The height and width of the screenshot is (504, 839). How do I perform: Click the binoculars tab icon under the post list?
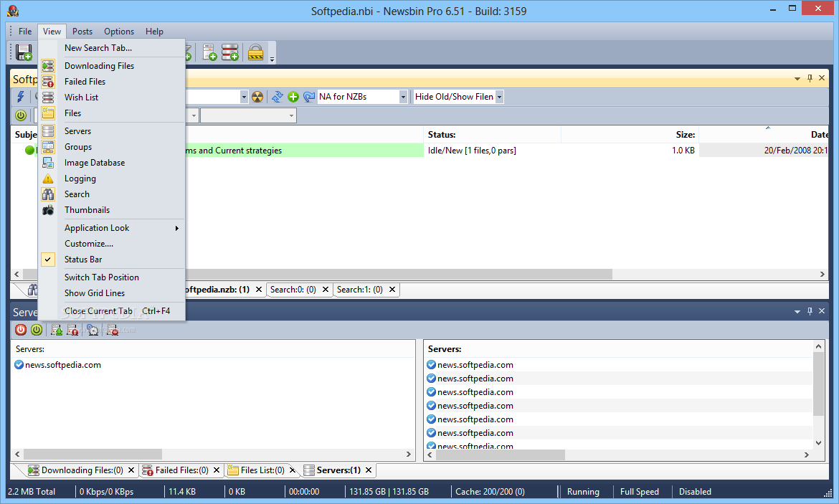click(x=33, y=290)
